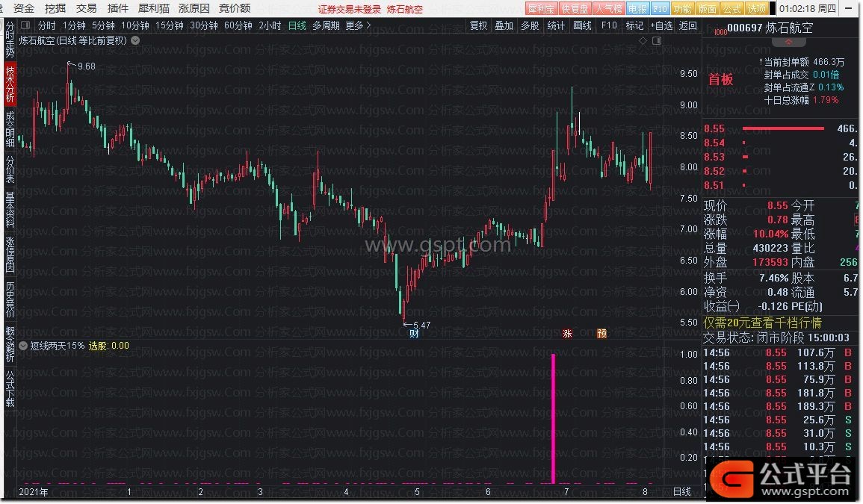
Task: Switch to the 分时 period tab
Action: 47,25
